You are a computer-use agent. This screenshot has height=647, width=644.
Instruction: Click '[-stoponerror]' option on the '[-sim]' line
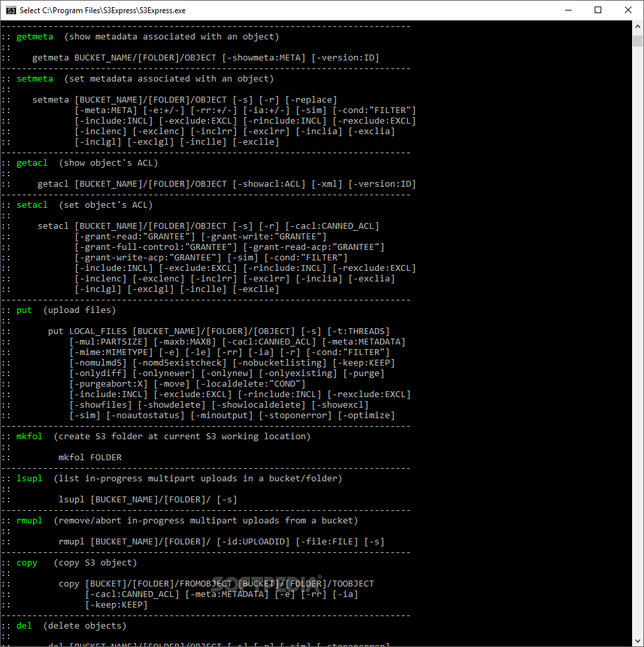[x=295, y=416]
